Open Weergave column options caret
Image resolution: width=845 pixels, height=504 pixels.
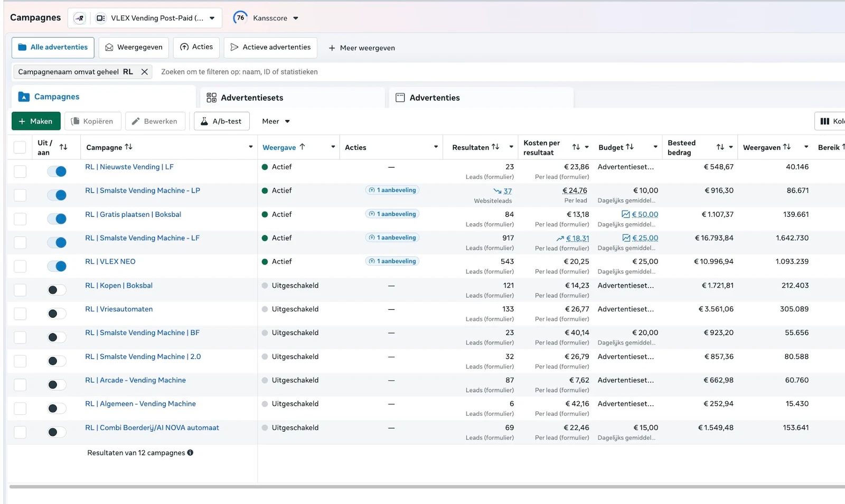point(333,147)
